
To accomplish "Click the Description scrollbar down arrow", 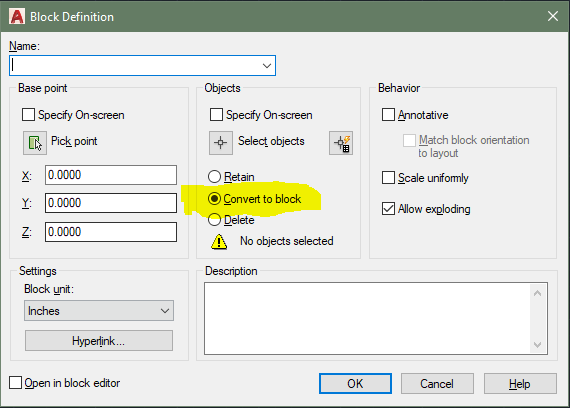I will [x=538, y=344].
